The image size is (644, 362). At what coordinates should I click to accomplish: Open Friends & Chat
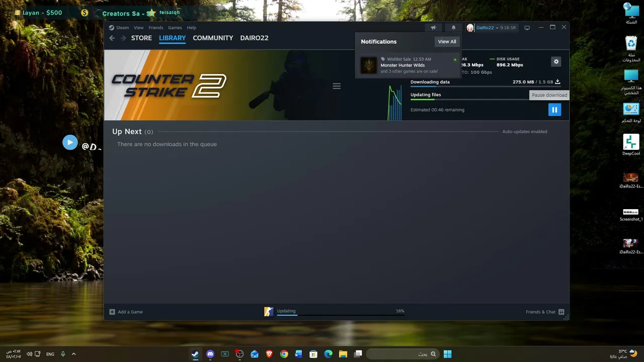pyautogui.click(x=545, y=312)
